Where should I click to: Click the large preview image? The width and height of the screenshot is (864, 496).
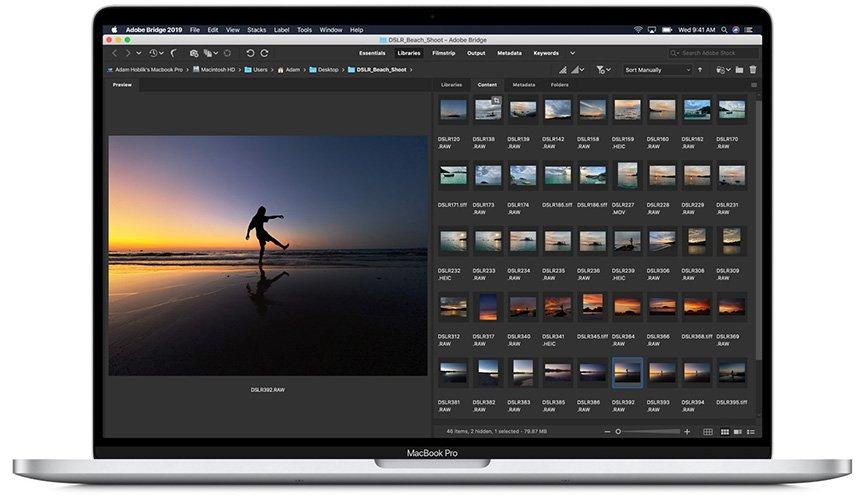(x=268, y=256)
